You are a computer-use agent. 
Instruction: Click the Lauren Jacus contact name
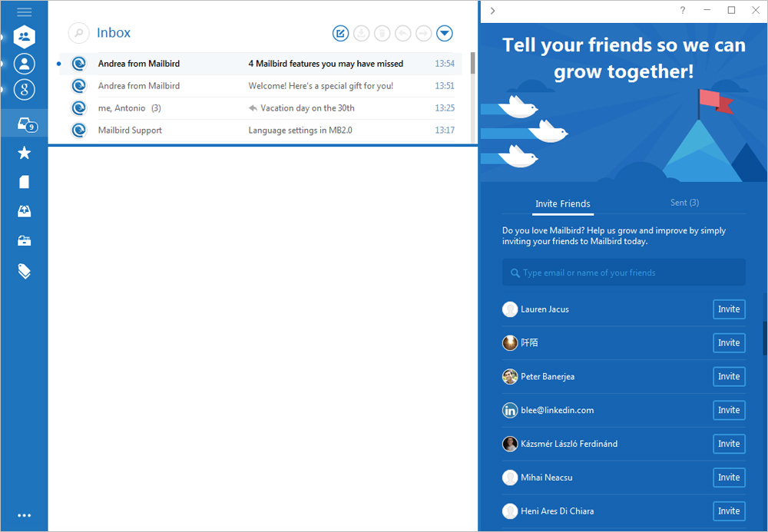point(545,309)
